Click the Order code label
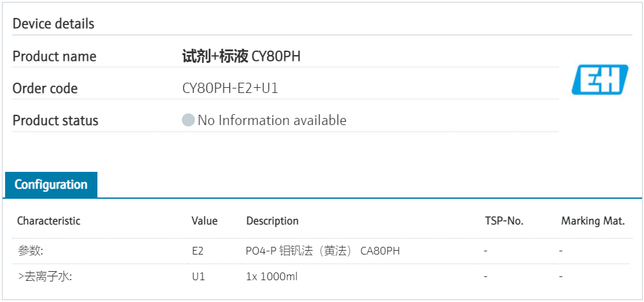644x302 pixels. (45, 88)
